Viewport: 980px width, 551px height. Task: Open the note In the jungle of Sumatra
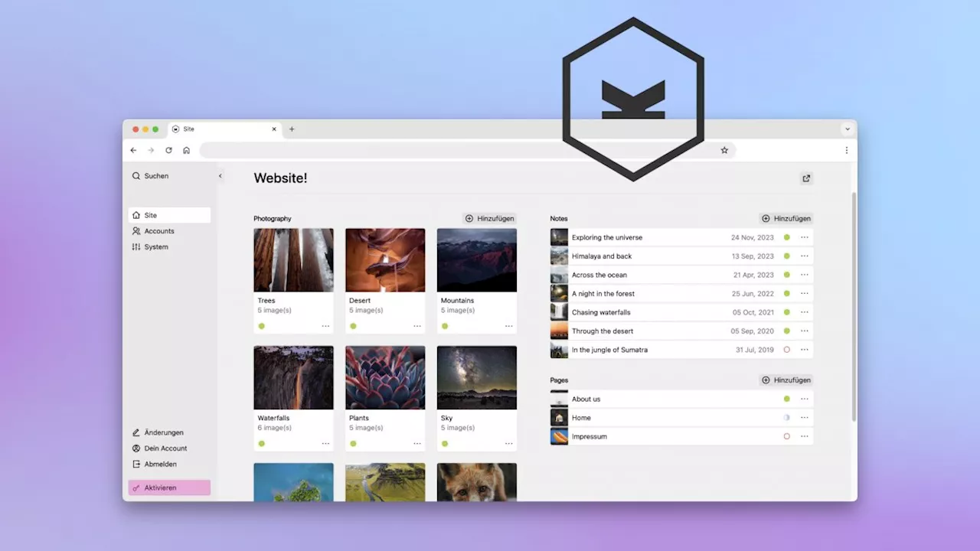[681, 350]
